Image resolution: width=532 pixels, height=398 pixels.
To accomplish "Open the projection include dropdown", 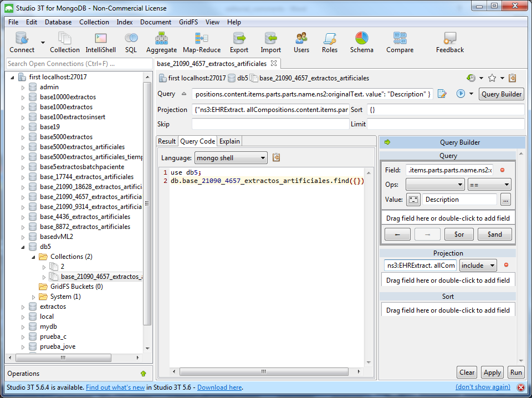I will (x=478, y=266).
